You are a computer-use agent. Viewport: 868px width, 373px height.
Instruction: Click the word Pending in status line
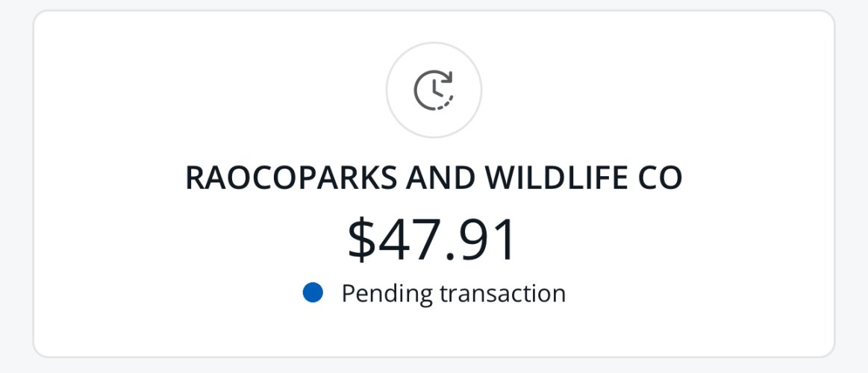(x=387, y=293)
